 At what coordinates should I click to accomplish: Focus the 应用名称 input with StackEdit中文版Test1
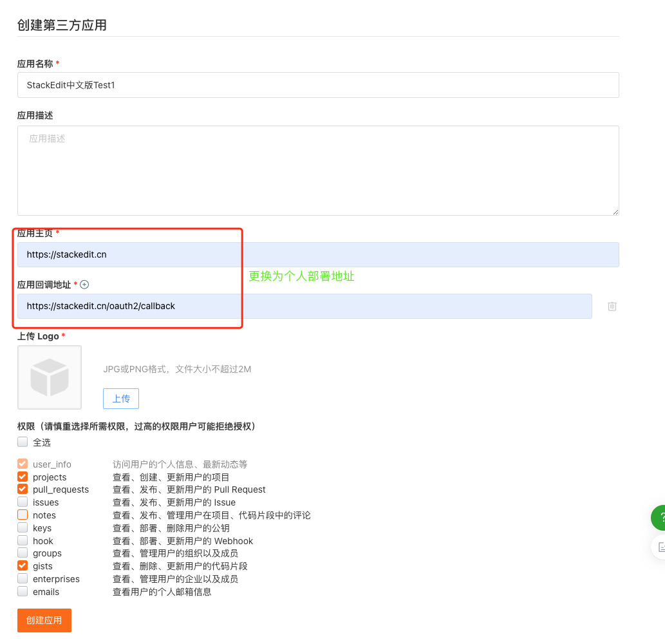(x=318, y=85)
